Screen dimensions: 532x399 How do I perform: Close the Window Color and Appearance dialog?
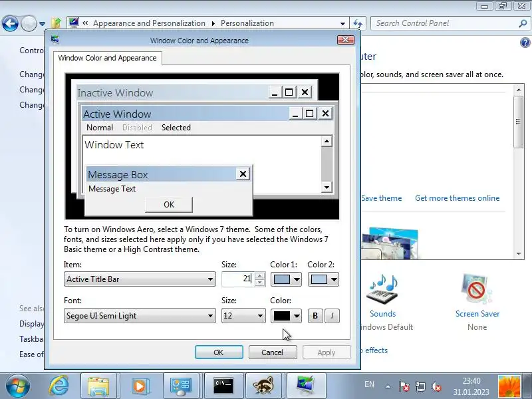click(x=345, y=40)
